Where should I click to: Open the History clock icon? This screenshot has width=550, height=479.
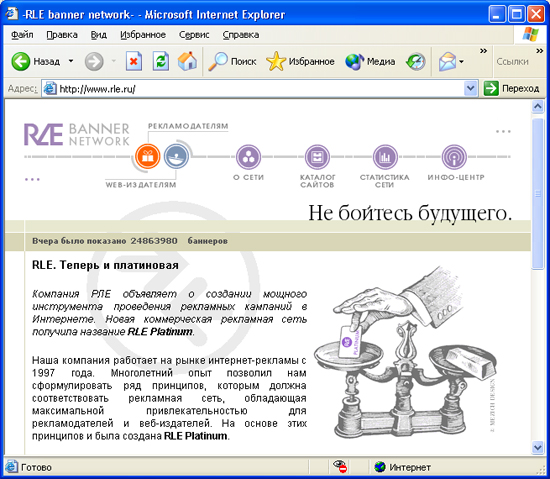point(416,62)
